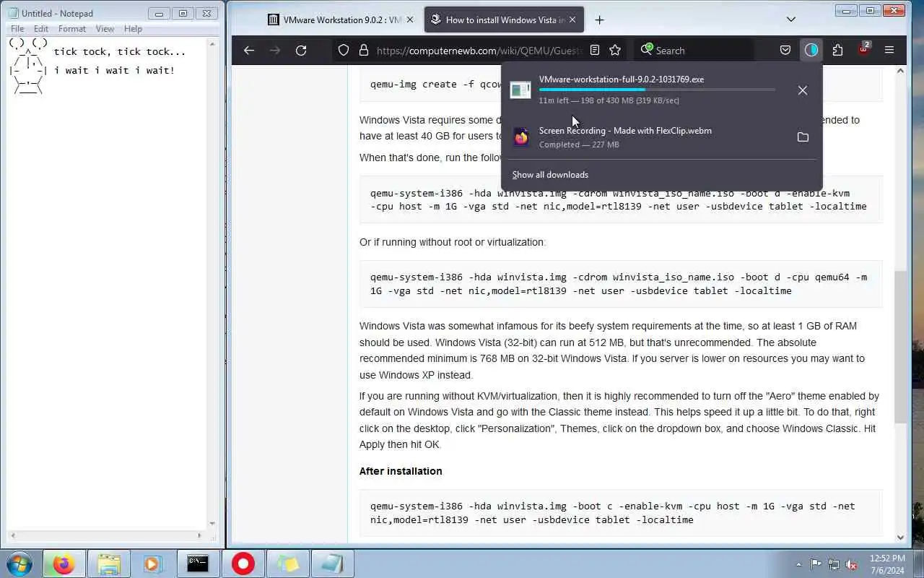Open Windows Explorer from taskbar

108,564
